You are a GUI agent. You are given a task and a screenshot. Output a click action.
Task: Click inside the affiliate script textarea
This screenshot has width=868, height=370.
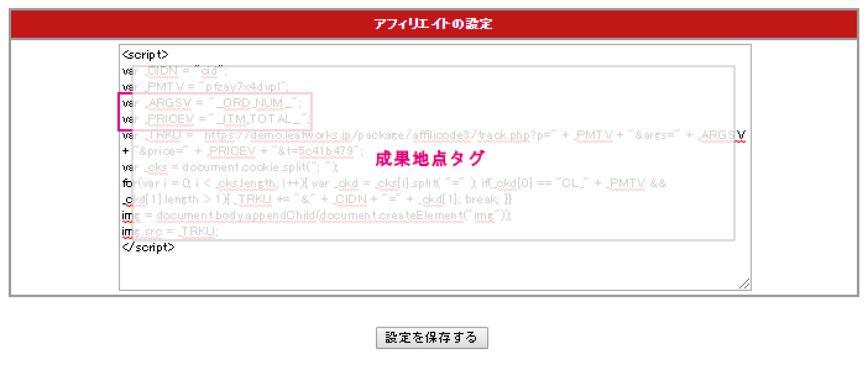coord(435,167)
